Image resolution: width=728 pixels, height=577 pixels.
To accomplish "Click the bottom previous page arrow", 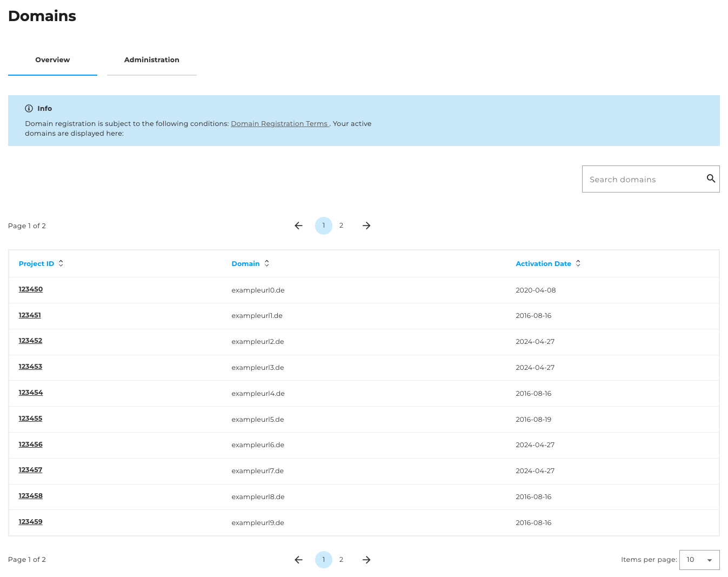I will pos(298,560).
